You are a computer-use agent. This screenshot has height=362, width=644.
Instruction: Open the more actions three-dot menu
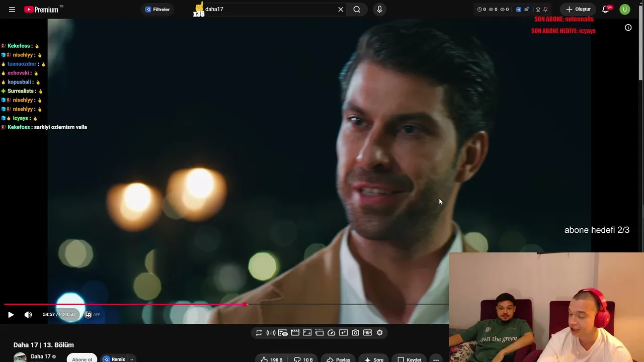[x=436, y=359]
